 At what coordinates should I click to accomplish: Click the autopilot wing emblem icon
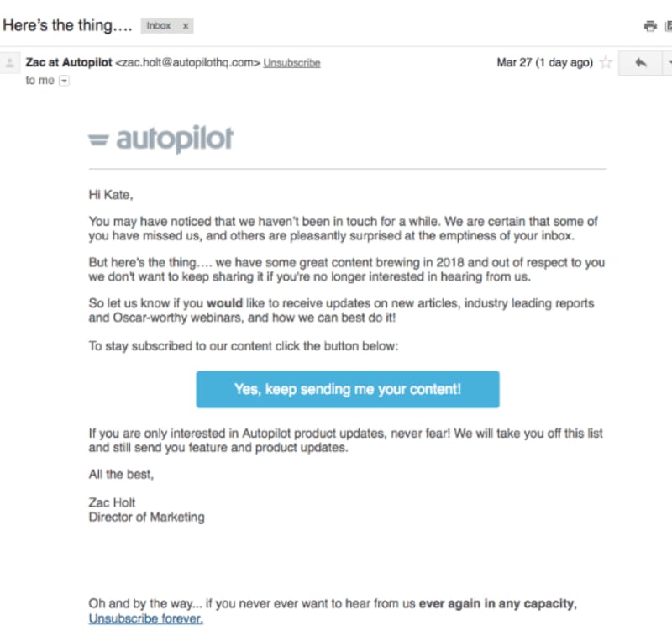pyautogui.click(x=98, y=139)
